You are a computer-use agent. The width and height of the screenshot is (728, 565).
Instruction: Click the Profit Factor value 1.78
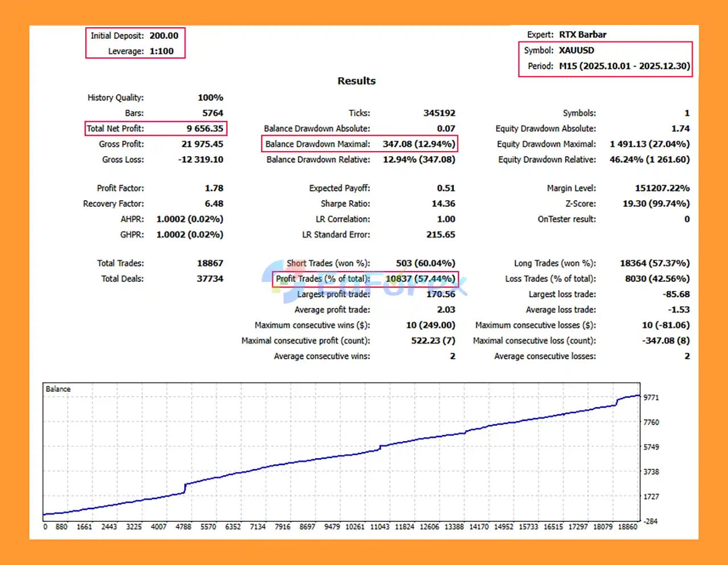pos(214,188)
